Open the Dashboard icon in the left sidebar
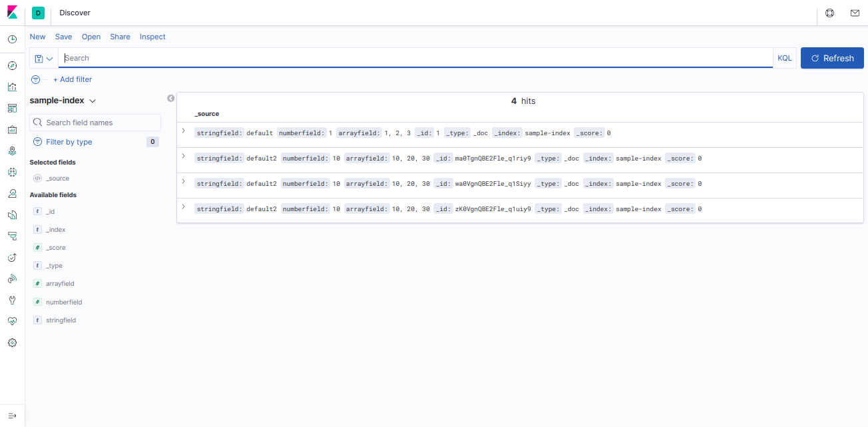 click(12, 108)
